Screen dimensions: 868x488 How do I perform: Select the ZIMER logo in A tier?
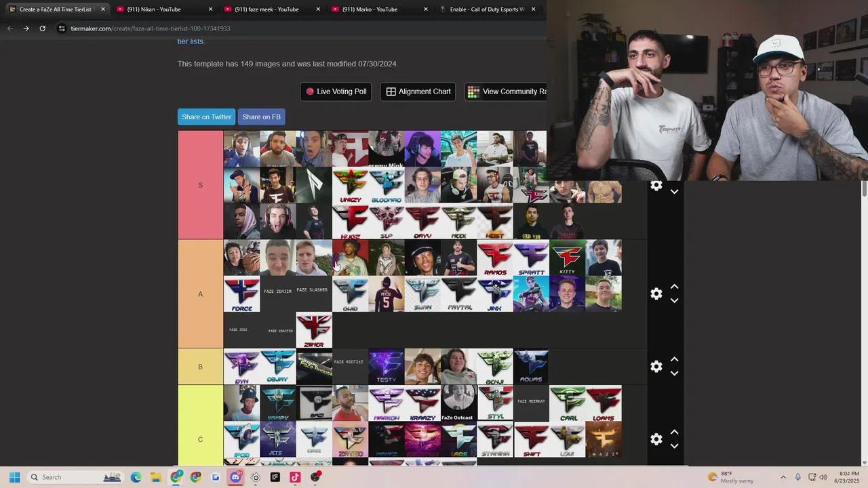[x=314, y=330]
